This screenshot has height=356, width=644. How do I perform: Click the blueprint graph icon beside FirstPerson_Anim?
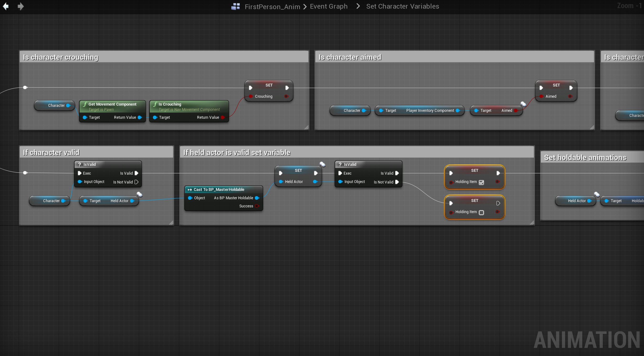click(x=235, y=6)
